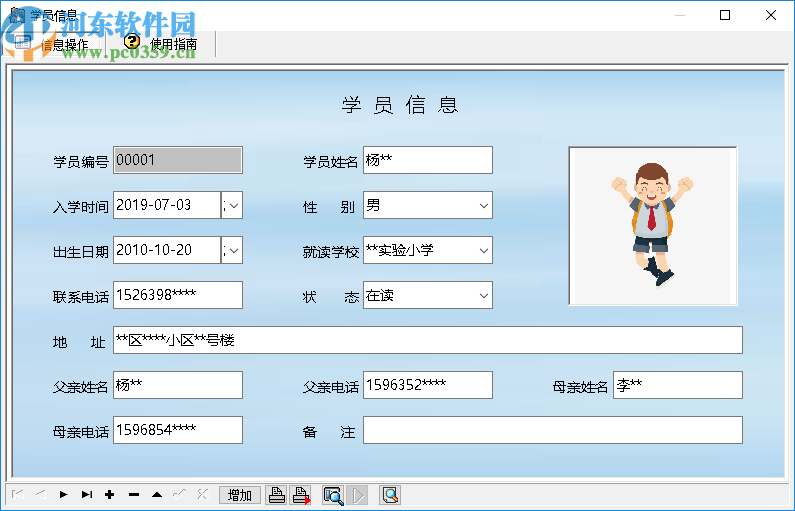The width and height of the screenshot is (795, 511).
Task: Cancel edit with X icon
Action: (203, 494)
